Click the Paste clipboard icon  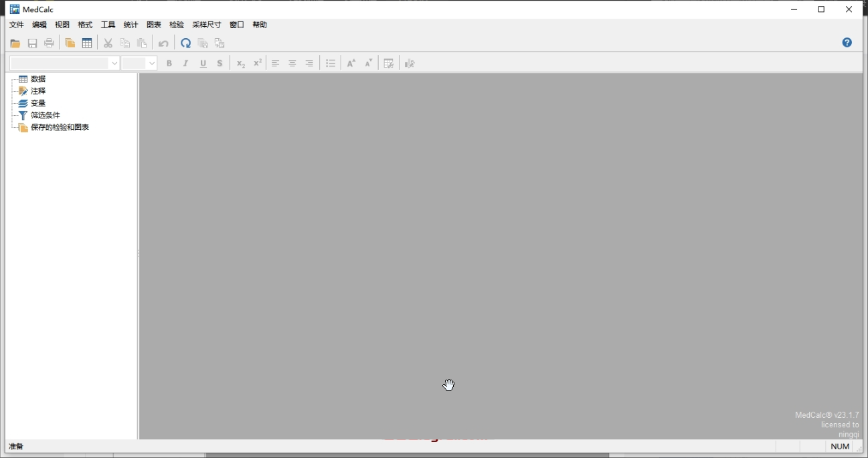click(142, 43)
